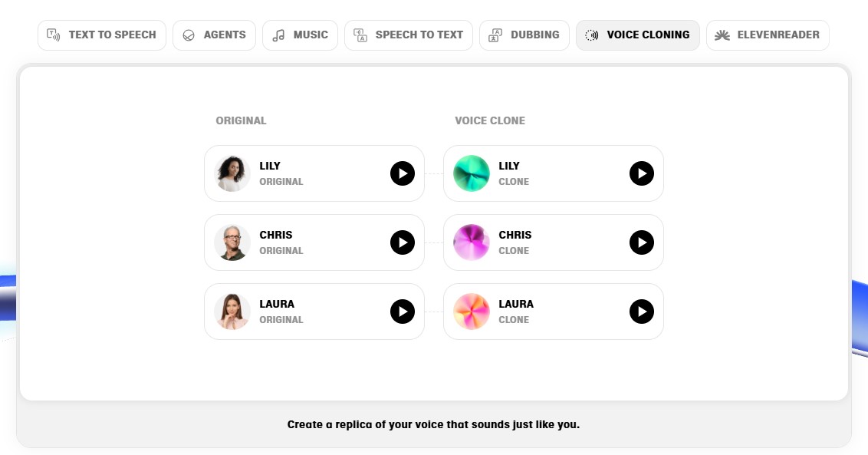Click Lily's green clone avatar
Image resolution: width=868 pixels, height=455 pixels.
472,173
